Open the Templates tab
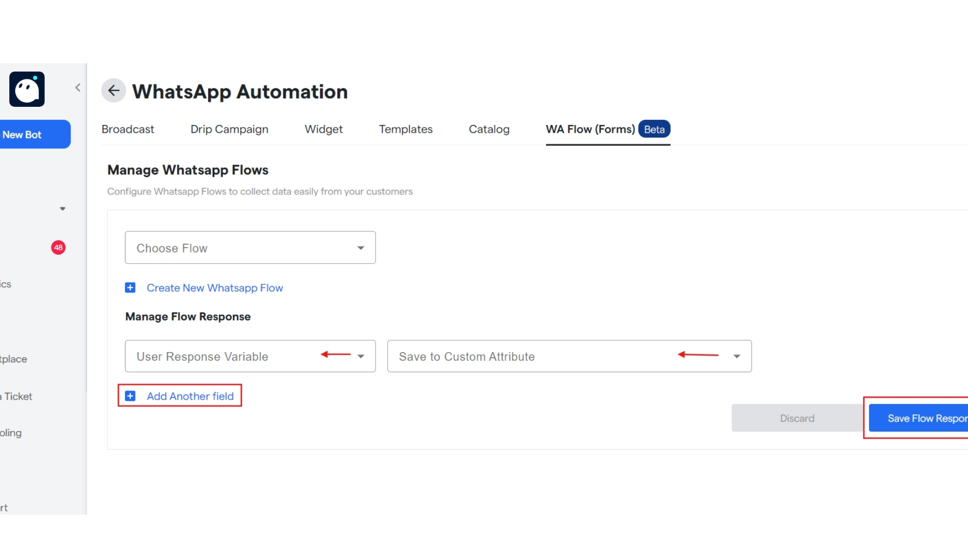This screenshot has width=968, height=560. (405, 129)
